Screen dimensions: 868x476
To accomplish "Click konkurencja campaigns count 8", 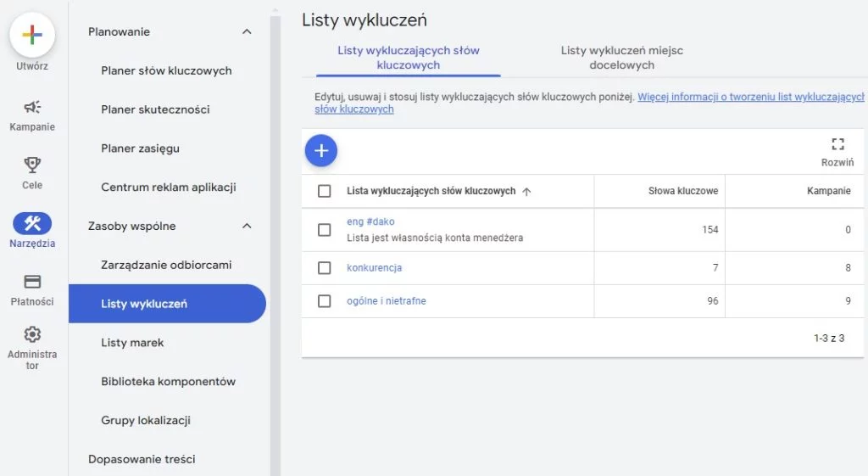I will [848, 268].
